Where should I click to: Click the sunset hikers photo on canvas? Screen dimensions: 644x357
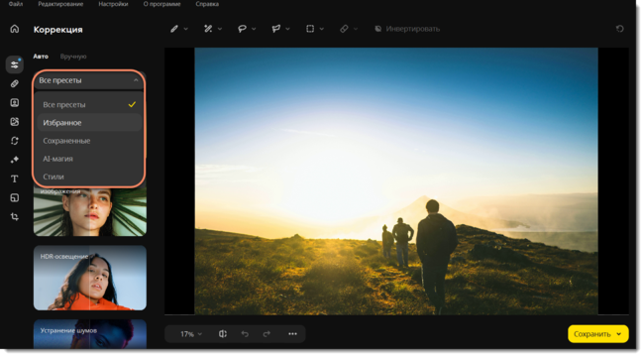click(396, 181)
